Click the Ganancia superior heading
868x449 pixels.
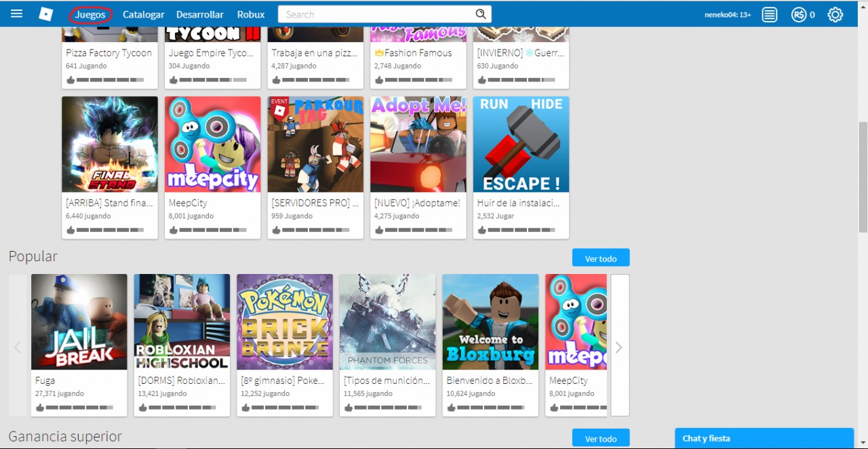[65, 436]
